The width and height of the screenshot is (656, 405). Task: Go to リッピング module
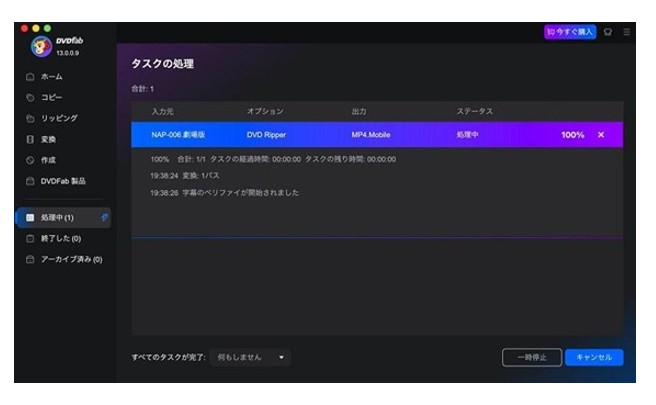(x=59, y=118)
